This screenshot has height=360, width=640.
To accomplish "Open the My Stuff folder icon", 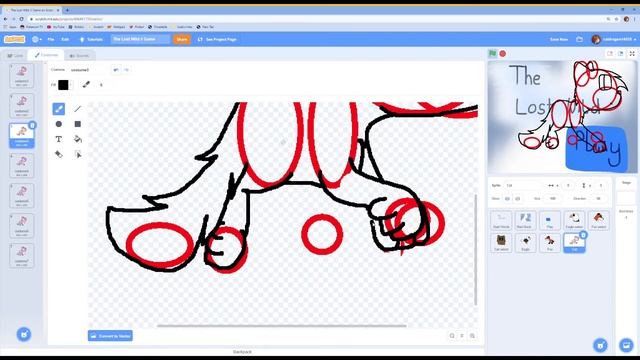I will [x=580, y=39].
